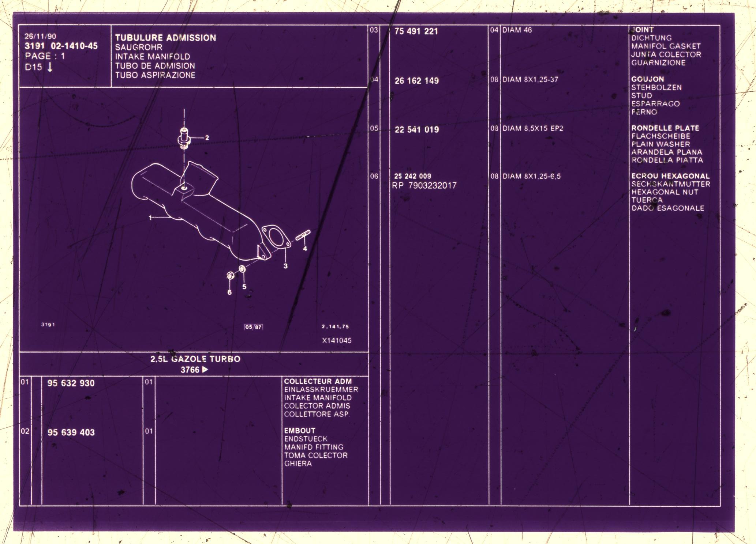Click MANIFOL GASKET text
The width and height of the screenshot is (756, 544).
tap(666, 46)
